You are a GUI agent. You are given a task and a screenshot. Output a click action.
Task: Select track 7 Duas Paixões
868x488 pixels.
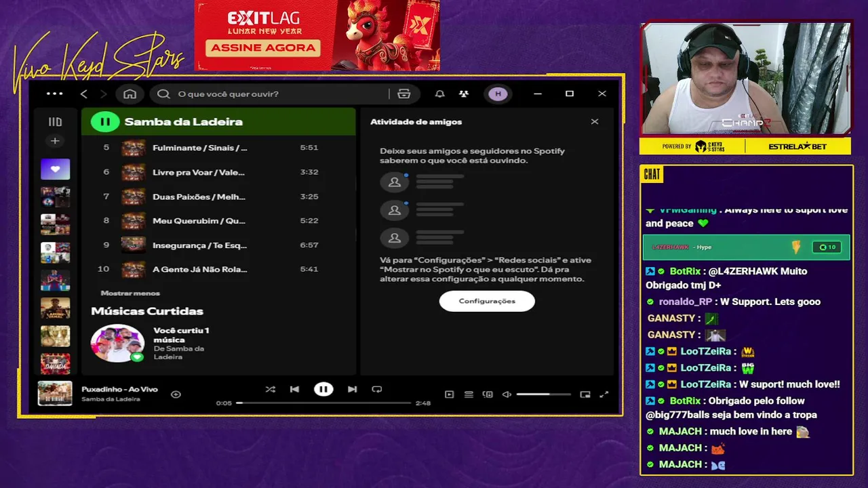pos(218,197)
